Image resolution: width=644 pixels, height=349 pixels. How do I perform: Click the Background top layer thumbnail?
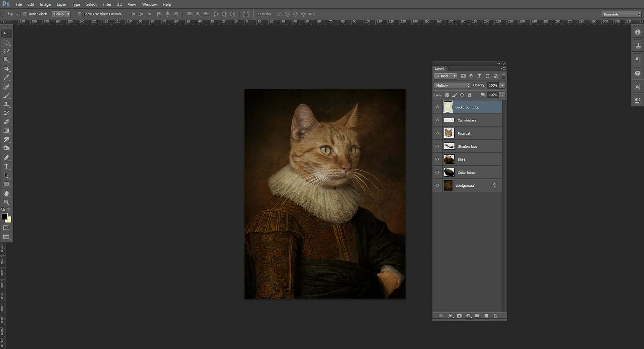(x=448, y=107)
